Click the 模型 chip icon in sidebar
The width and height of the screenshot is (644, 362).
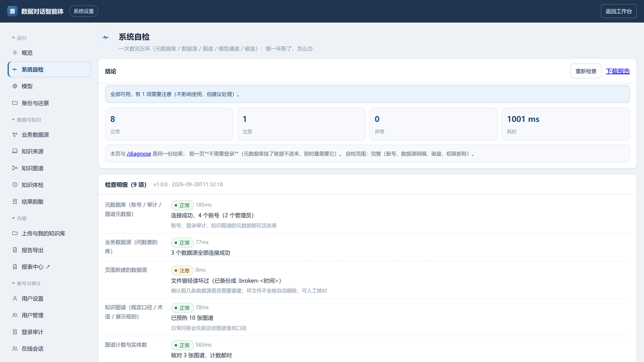coord(15,86)
